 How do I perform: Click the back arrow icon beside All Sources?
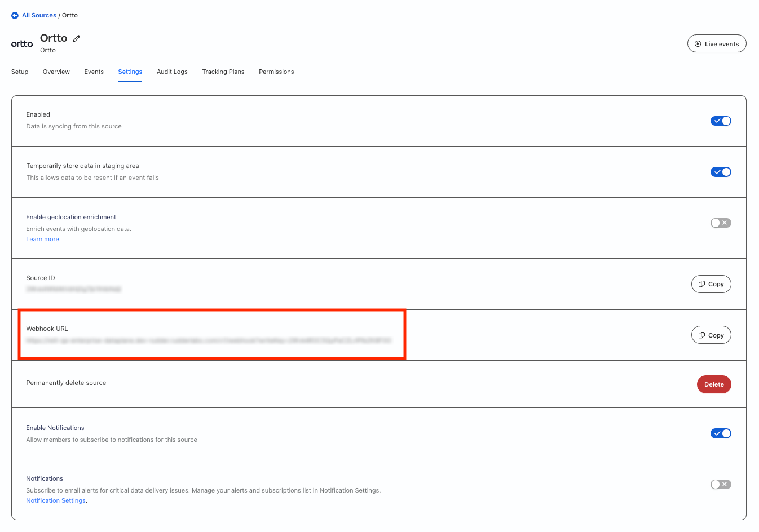pyautogui.click(x=15, y=15)
